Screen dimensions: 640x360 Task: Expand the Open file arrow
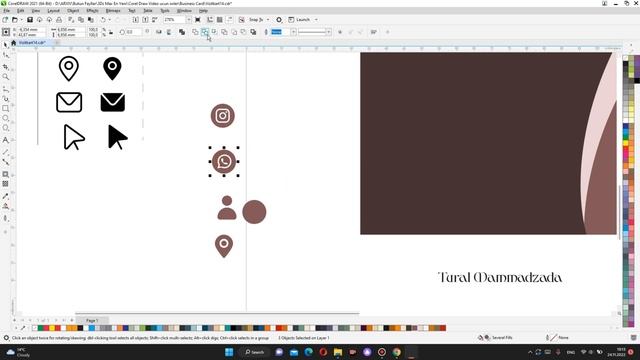pos(21,20)
